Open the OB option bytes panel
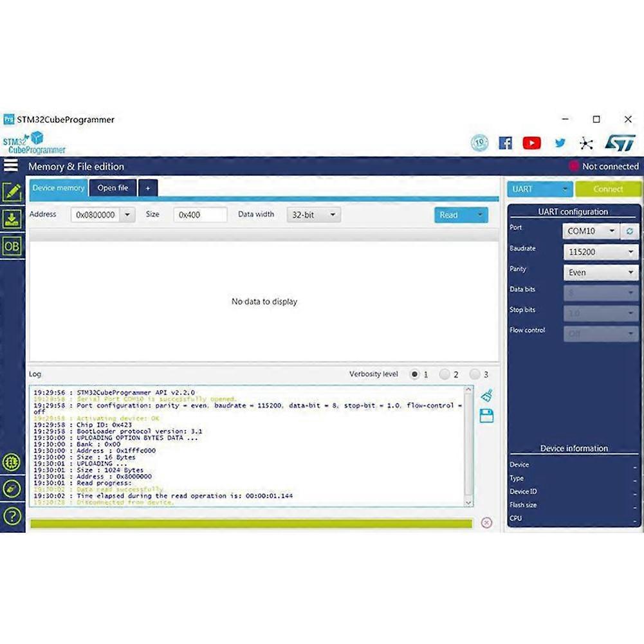 click(x=12, y=246)
